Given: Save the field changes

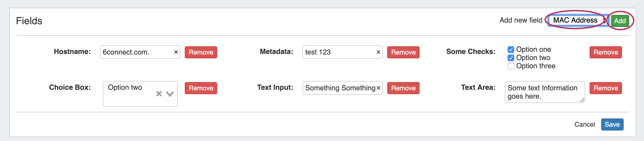Looking at the screenshot, I should pyautogui.click(x=612, y=124).
